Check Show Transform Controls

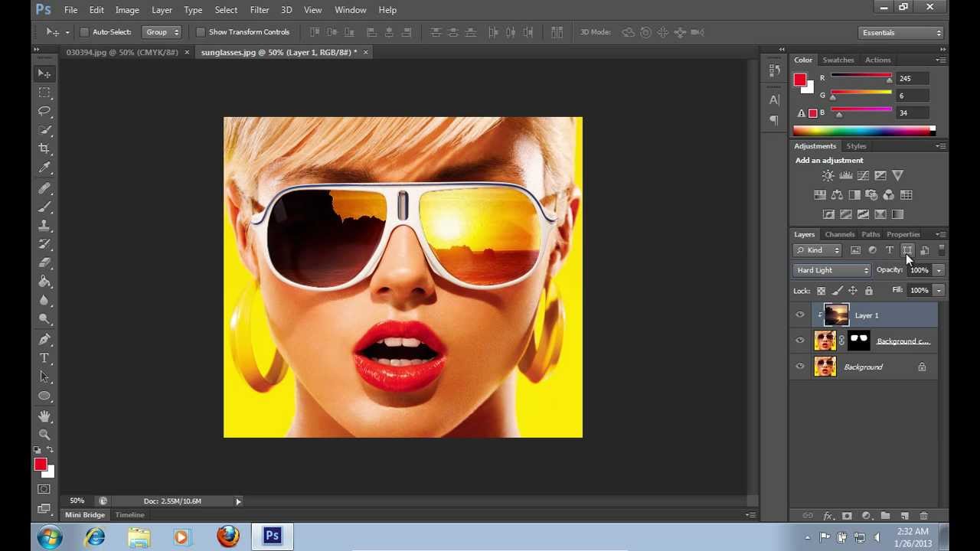(201, 32)
